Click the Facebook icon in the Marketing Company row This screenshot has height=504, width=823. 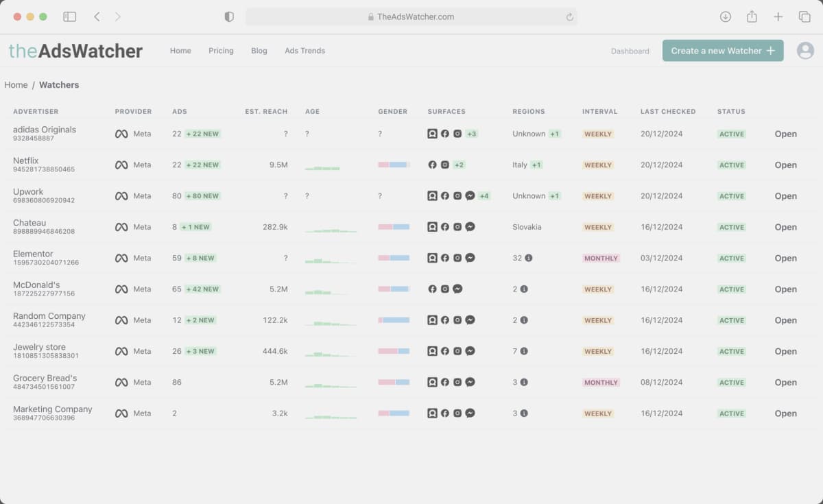point(445,413)
